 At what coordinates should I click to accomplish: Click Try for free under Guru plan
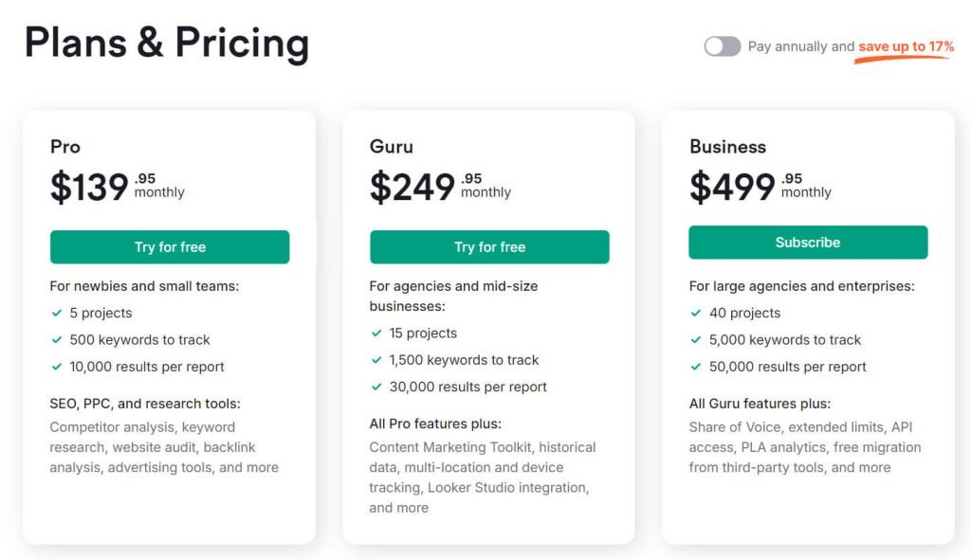point(489,247)
